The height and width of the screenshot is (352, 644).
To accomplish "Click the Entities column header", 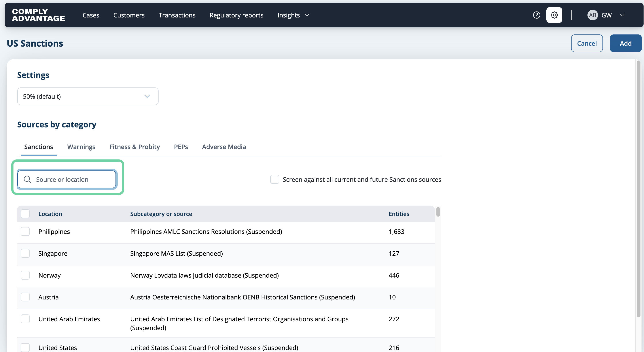I will (x=399, y=214).
